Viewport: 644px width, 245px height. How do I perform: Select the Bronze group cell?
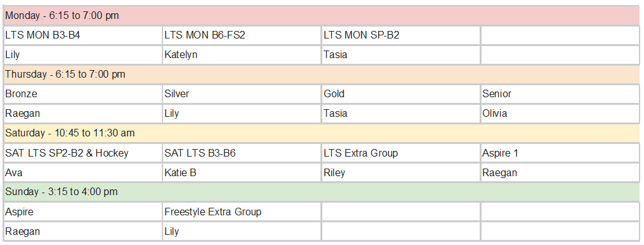[83, 94]
